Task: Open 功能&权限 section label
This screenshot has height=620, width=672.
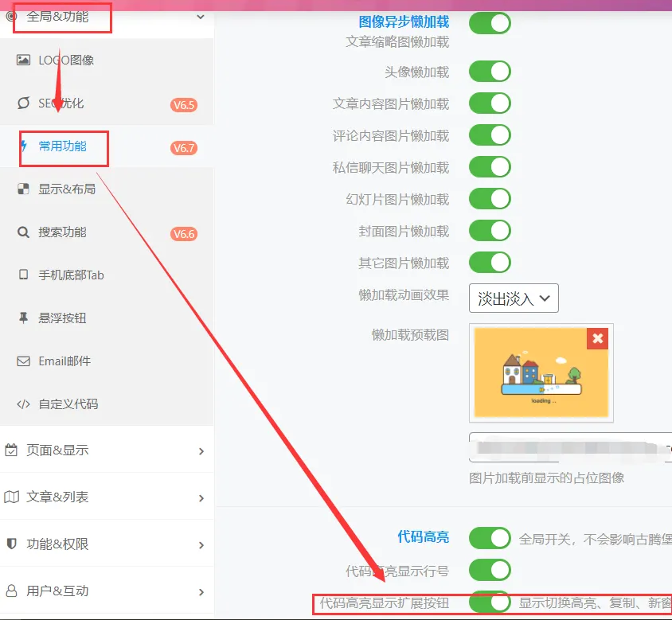Action: point(57,544)
